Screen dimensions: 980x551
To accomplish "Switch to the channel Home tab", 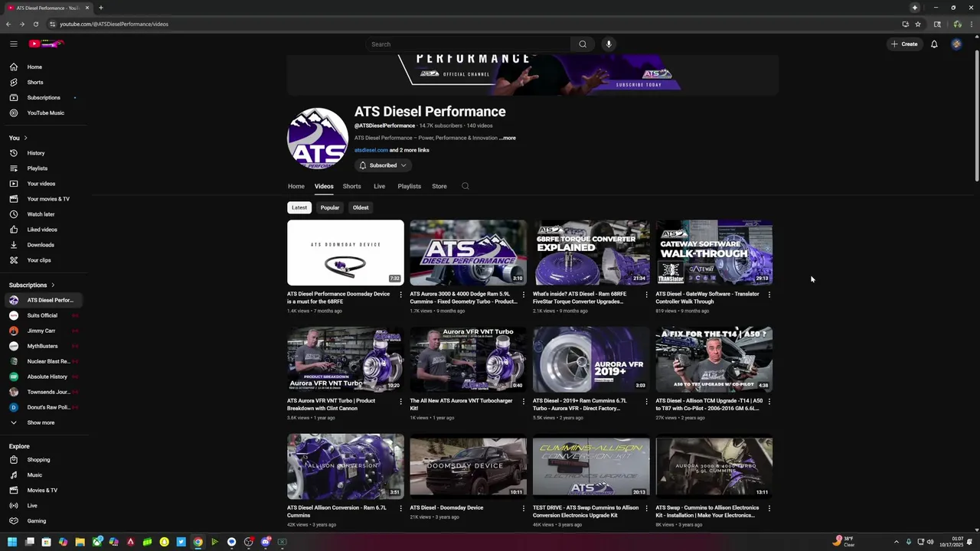I will [296, 186].
